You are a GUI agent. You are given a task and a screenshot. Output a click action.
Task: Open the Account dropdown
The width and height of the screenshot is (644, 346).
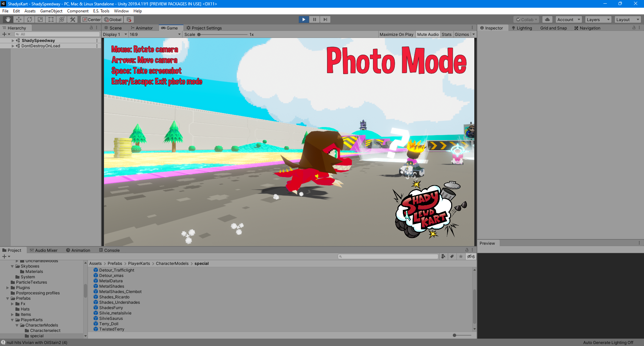click(x=569, y=19)
